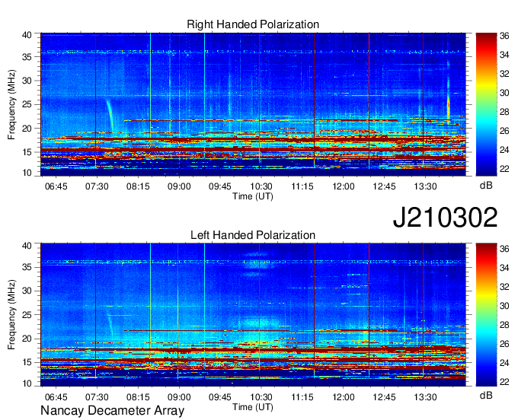Click the "Left Handed Polarization" plot title
This screenshot has height=420, width=518.
(253, 235)
